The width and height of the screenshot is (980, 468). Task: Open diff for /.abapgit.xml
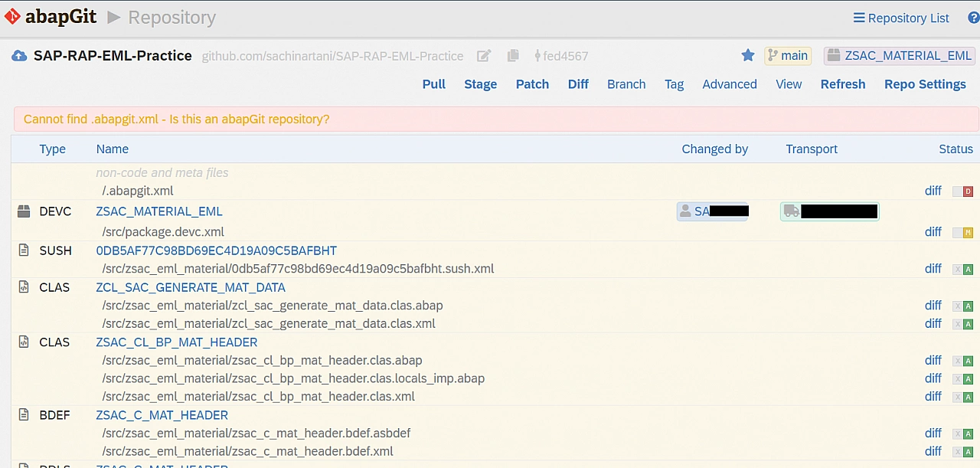click(933, 191)
